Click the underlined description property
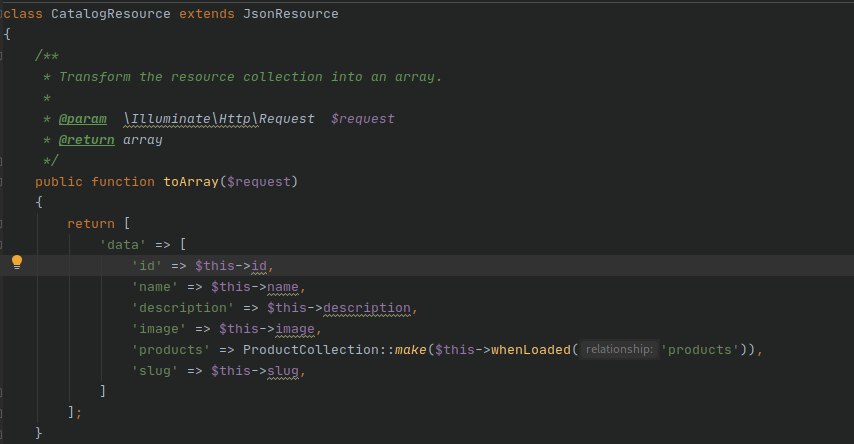The height and width of the screenshot is (444, 854). (x=367, y=308)
